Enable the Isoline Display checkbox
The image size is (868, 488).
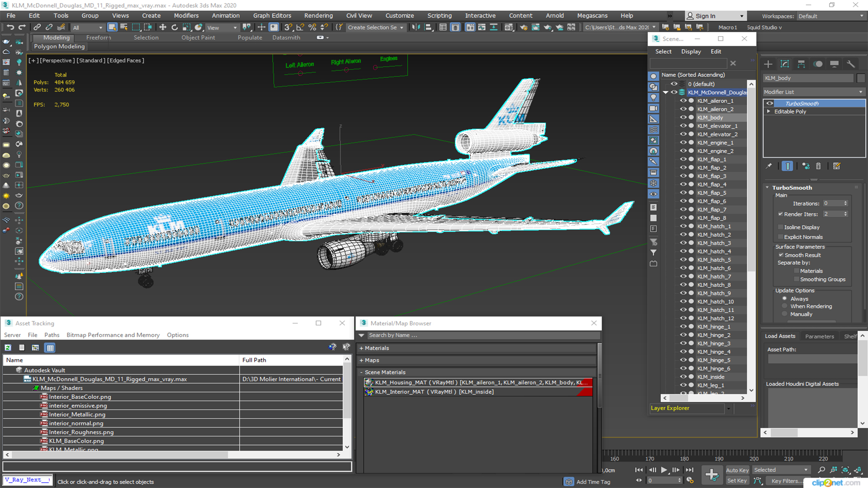pyautogui.click(x=780, y=227)
